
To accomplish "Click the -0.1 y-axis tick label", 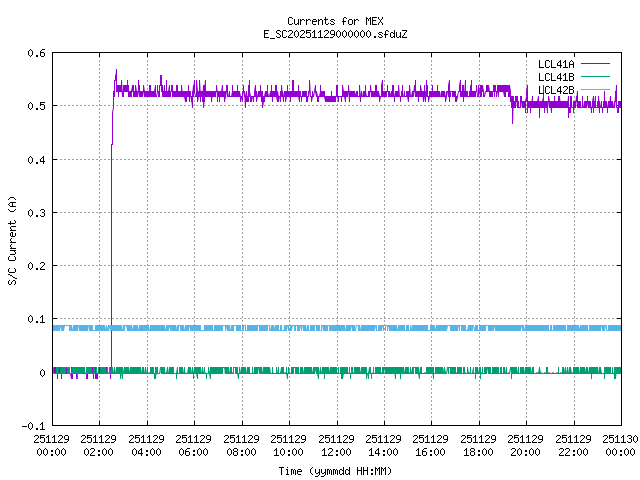I will coord(32,426).
